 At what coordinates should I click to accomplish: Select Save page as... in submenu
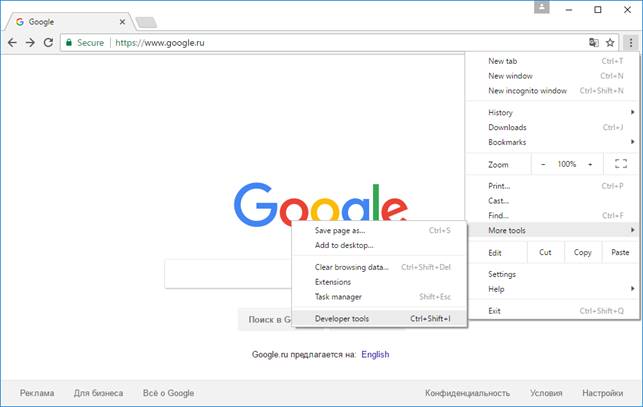(379, 231)
